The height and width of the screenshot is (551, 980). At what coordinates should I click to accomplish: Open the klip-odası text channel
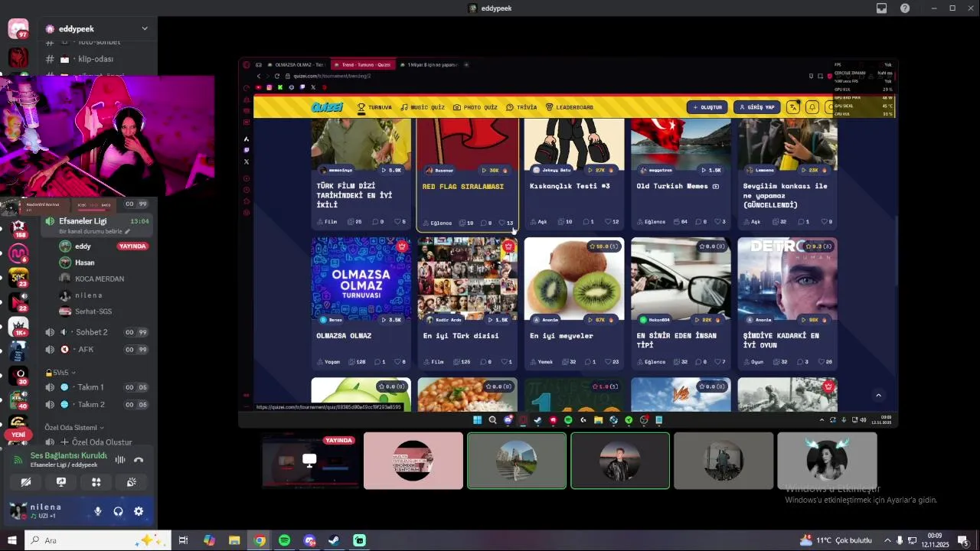point(96,59)
